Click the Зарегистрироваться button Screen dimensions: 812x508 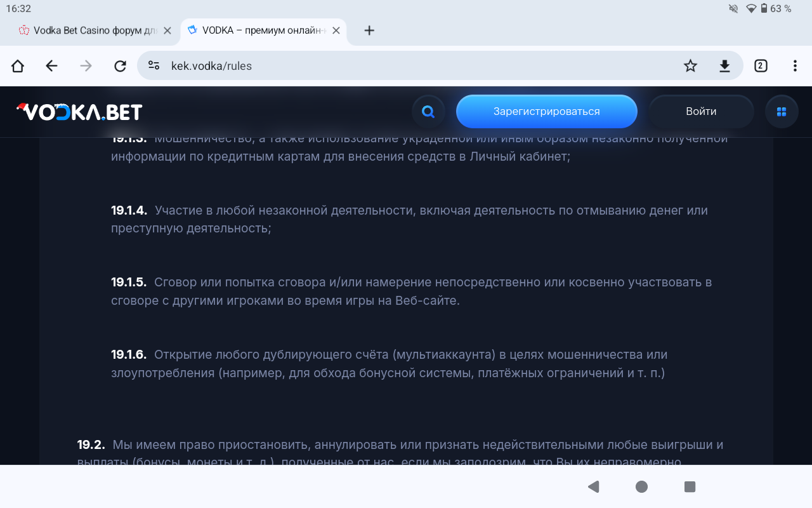tap(546, 112)
